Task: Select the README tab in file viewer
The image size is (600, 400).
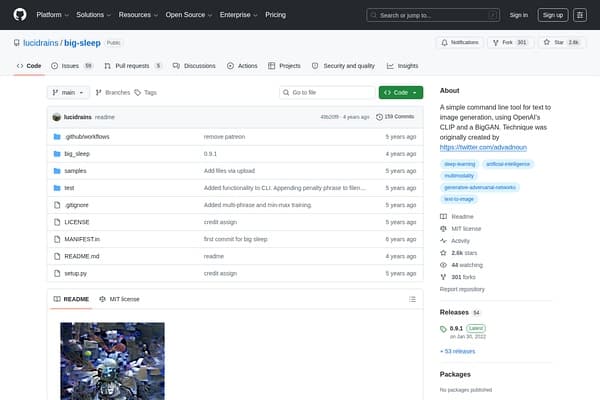Action: (x=71, y=299)
